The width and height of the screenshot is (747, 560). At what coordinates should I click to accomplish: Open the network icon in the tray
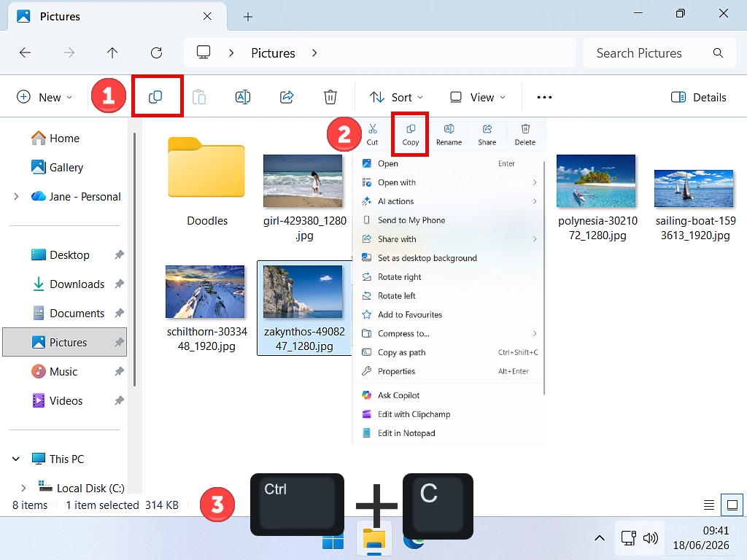(629, 538)
